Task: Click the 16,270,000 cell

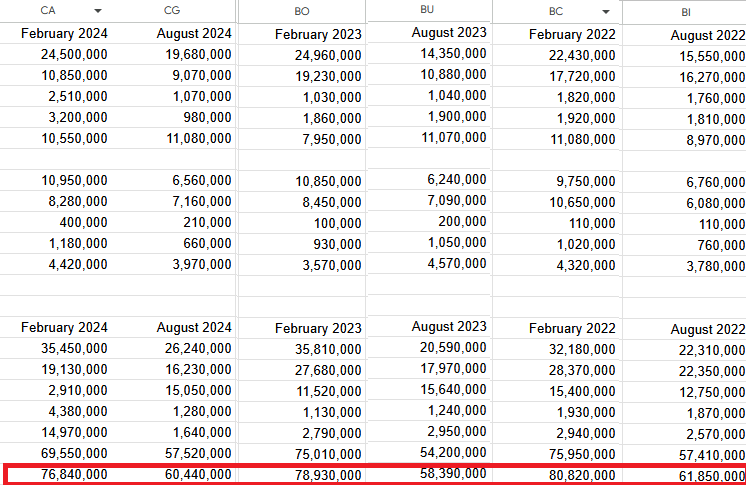Action: pyautogui.click(x=712, y=78)
